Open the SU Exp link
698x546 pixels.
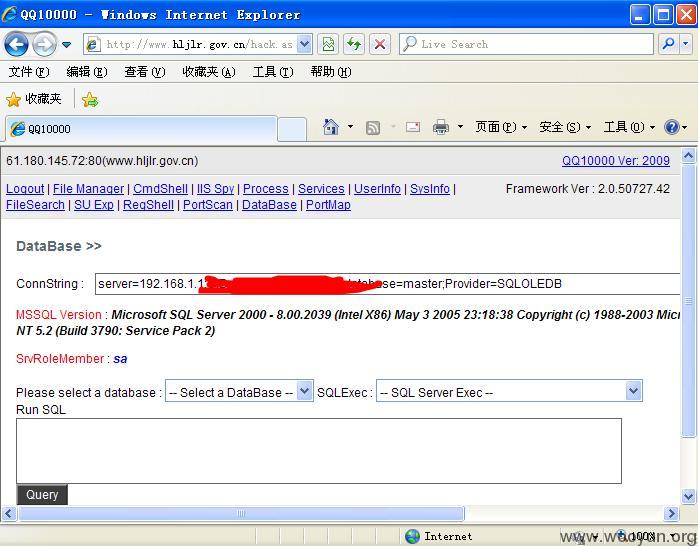pyautogui.click(x=94, y=205)
